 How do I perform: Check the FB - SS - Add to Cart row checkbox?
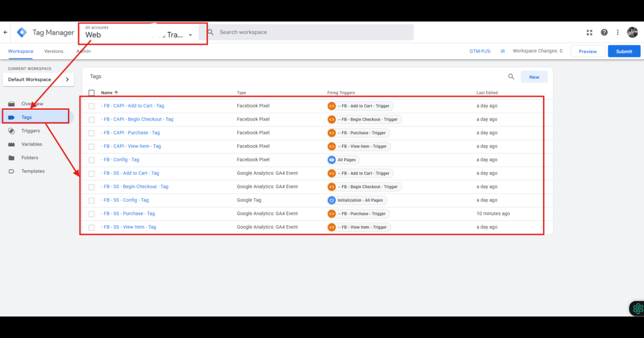pos(92,174)
